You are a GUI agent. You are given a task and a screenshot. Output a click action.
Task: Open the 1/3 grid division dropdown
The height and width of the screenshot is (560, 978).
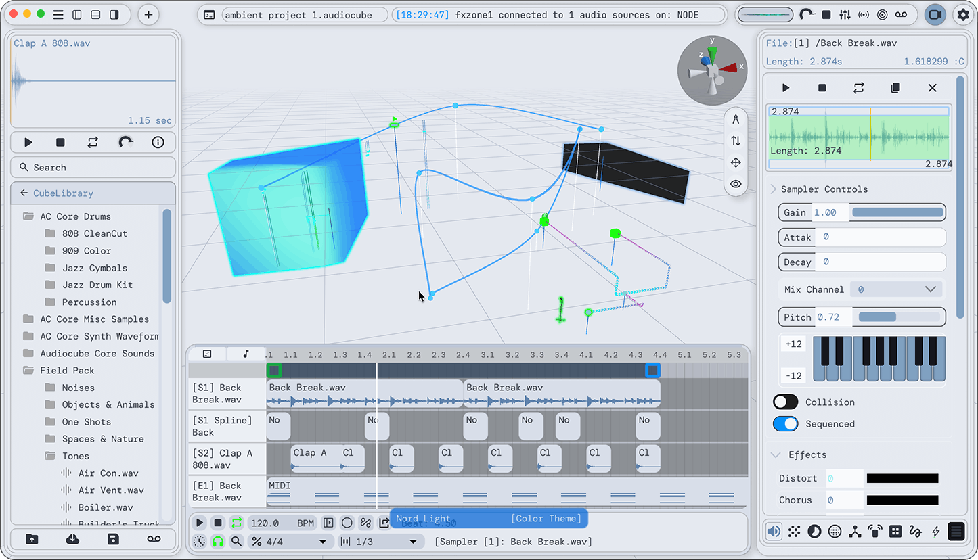pyautogui.click(x=381, y=541)
